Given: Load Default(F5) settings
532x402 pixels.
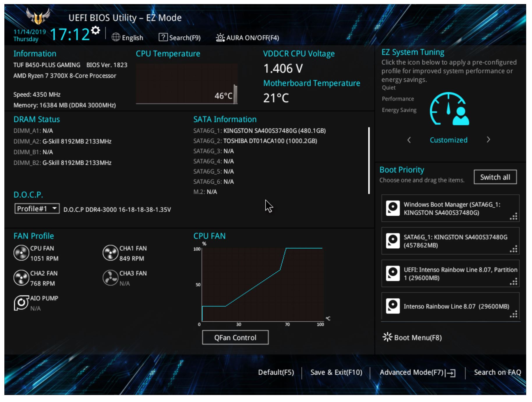Looking at the screenshot, I should tap(276, 372).
